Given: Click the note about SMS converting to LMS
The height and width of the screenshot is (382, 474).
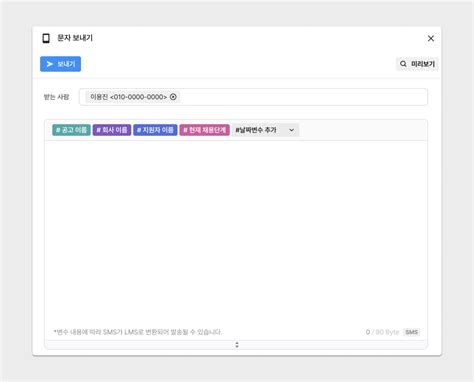Looking at the screenshot, I should point(138,332).
